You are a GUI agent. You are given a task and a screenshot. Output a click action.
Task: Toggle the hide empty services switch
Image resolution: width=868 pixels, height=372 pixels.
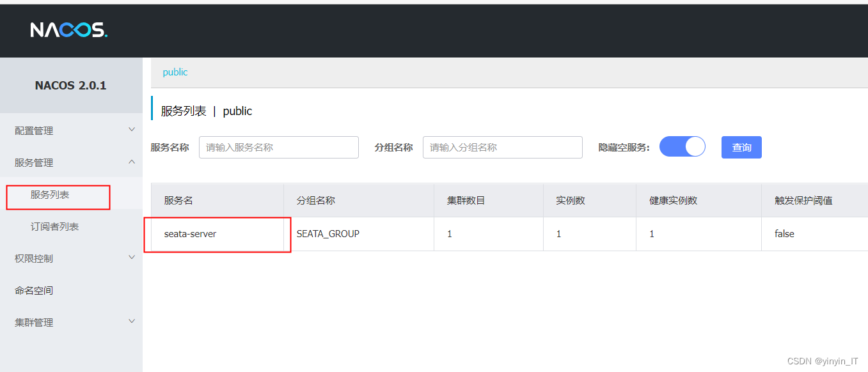683,147
